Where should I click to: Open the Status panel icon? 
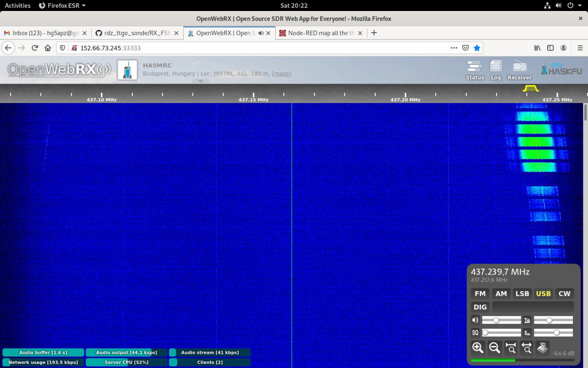pyautogui.click(x=475, y=70)
